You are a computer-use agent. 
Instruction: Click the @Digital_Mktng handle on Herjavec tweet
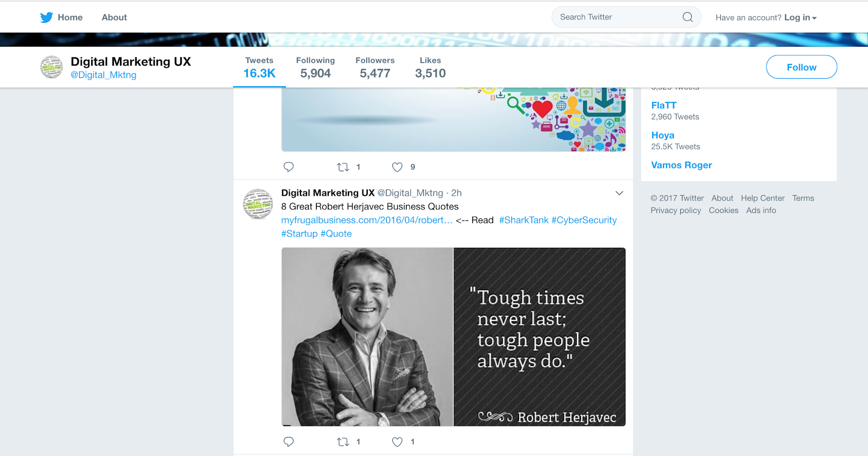tap(410, 193)
